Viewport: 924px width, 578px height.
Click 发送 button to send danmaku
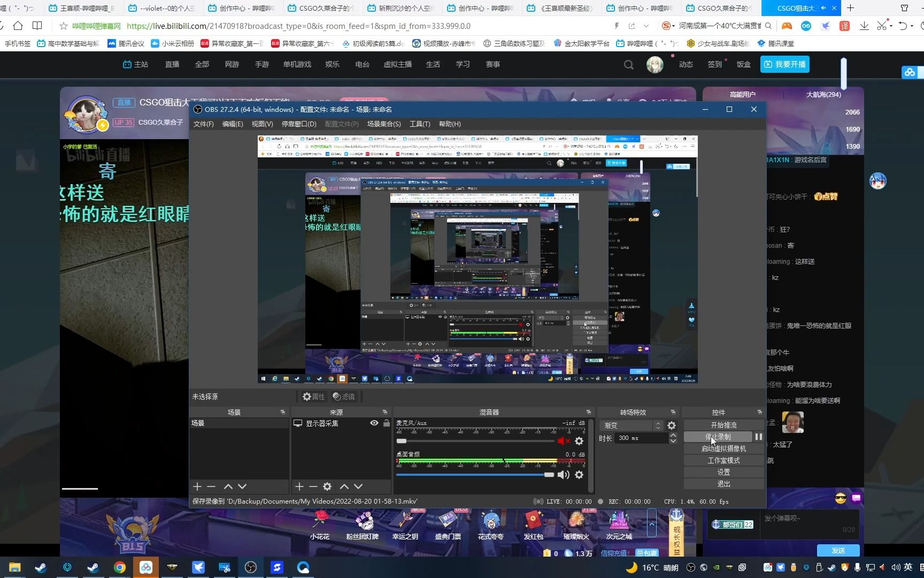838,550
